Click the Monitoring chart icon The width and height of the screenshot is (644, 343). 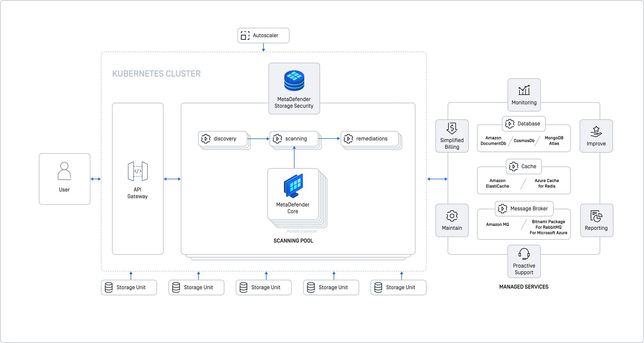click(x=524, y=90)
